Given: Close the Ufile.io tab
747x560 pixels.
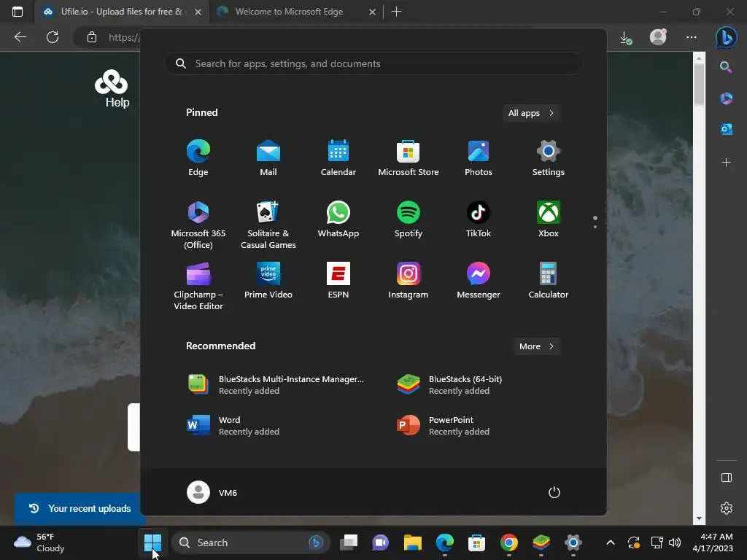Looking at the screenshot, I should tap(198, 12).
